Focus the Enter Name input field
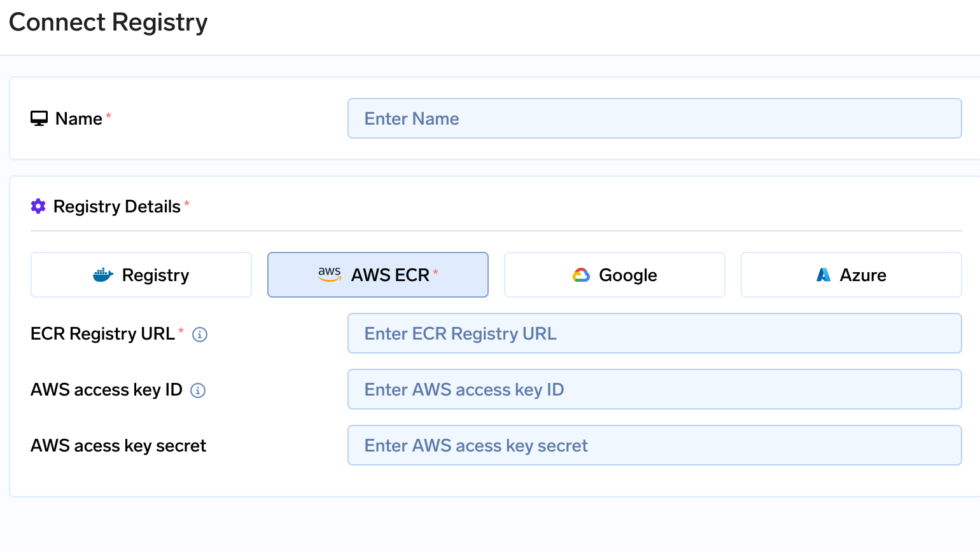Screen dimensions: 980x552 click(655, 118)
